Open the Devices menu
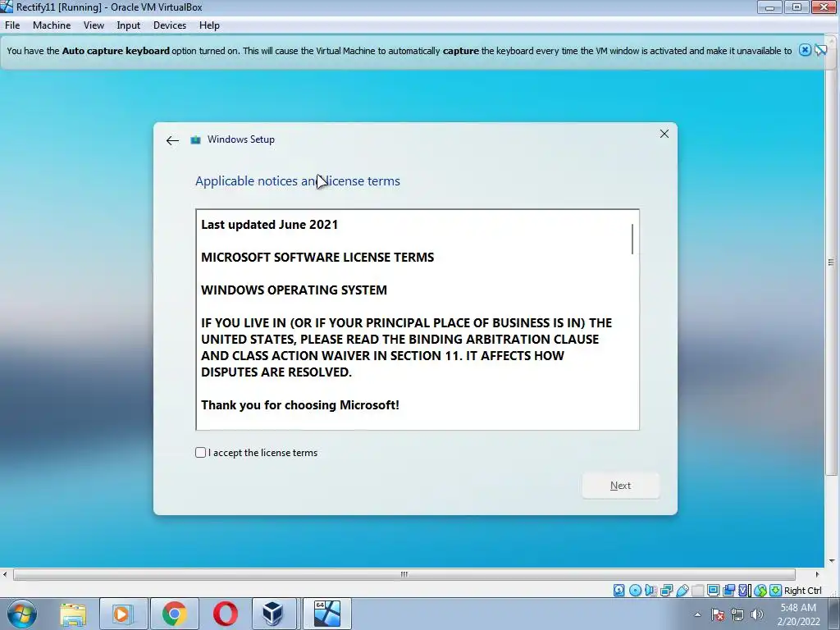This screenshot has height=630, width=840. pos(170,25)
